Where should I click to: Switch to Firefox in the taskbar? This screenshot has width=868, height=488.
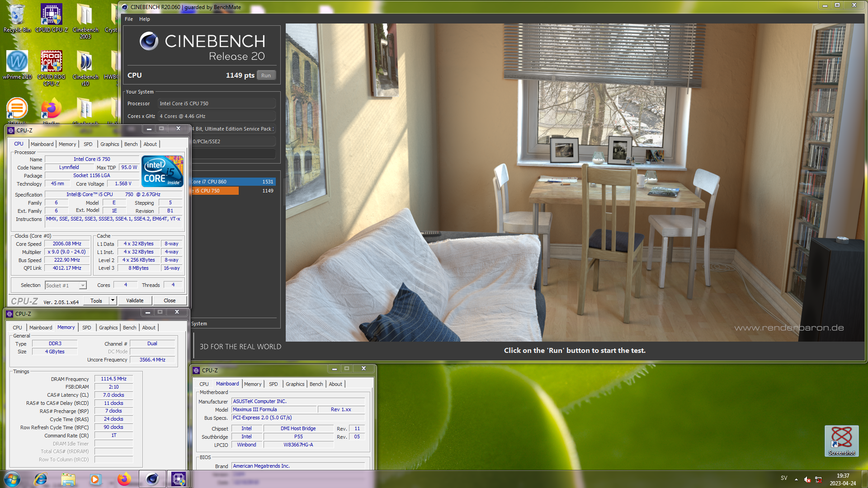point(124,479)
